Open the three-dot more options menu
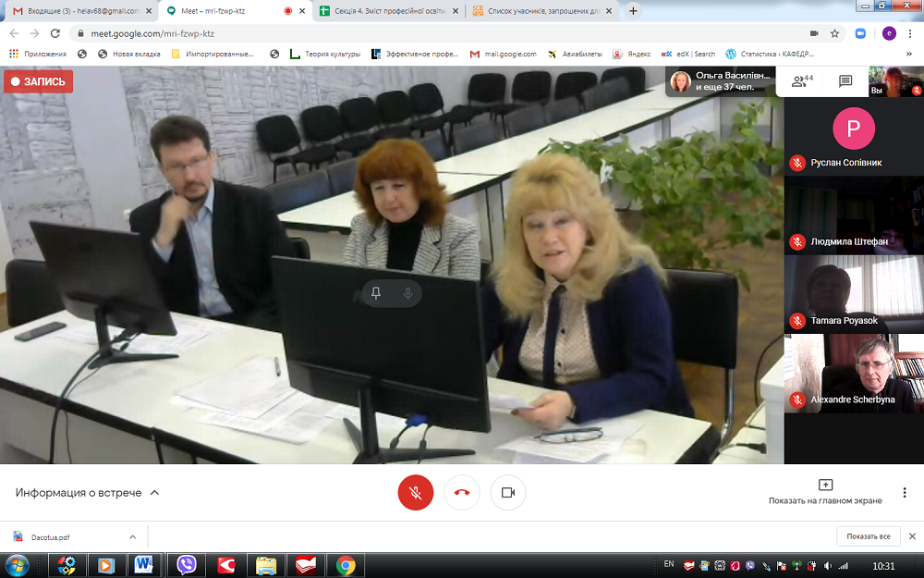The width and height of the screenshot is (924, 578). pyautogui.click(x=905, y=492)
